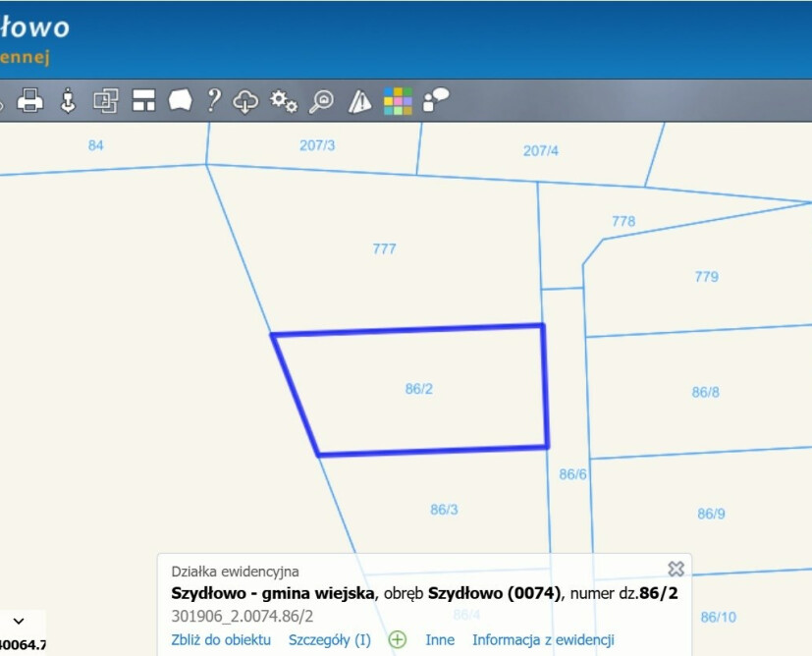Viewport: 812px width, 656px height.
Task: Click parcel label 86/6
Action: [572, 474]
